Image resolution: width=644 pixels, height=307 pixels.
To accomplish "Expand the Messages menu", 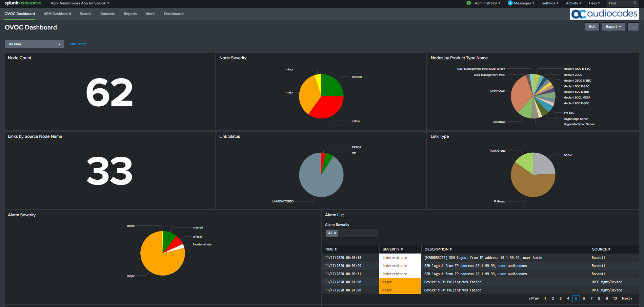I will (x=524, y=3).
